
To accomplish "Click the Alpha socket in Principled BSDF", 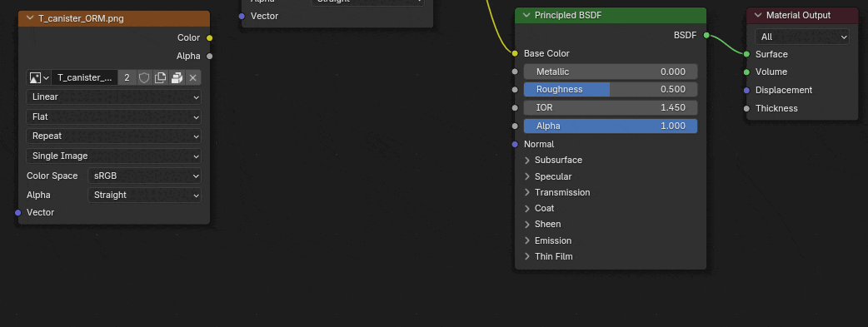I will click(515, 126).
